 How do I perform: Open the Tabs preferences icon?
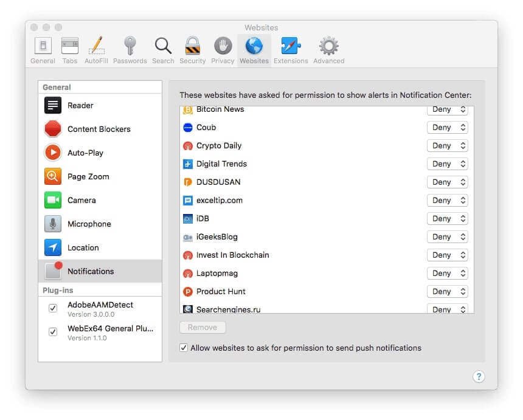pyautogui.click(x=70, y=46)
